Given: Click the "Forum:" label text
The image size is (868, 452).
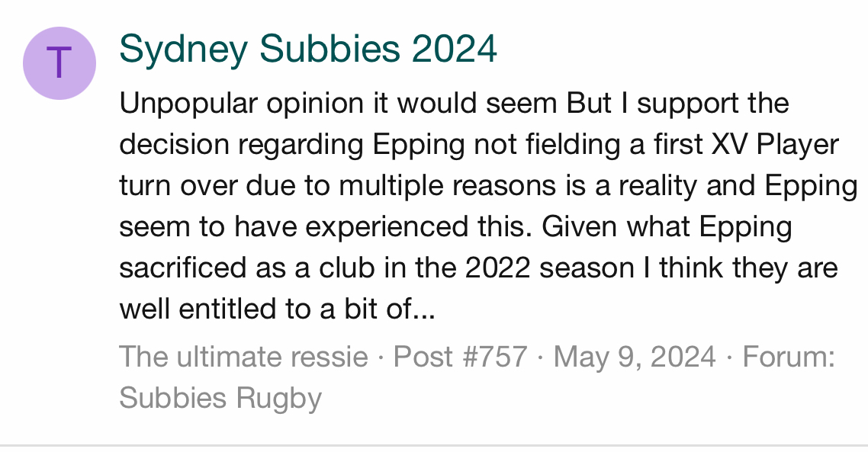Looking at the screenshot, I should (x=789, y=356).
